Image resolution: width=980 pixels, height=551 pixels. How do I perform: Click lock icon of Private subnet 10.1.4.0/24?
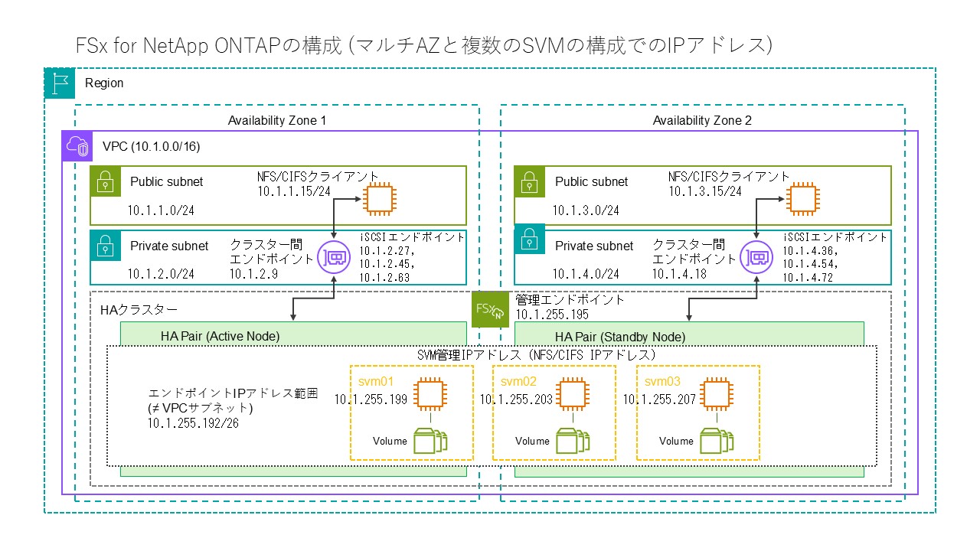click(529, 240)
